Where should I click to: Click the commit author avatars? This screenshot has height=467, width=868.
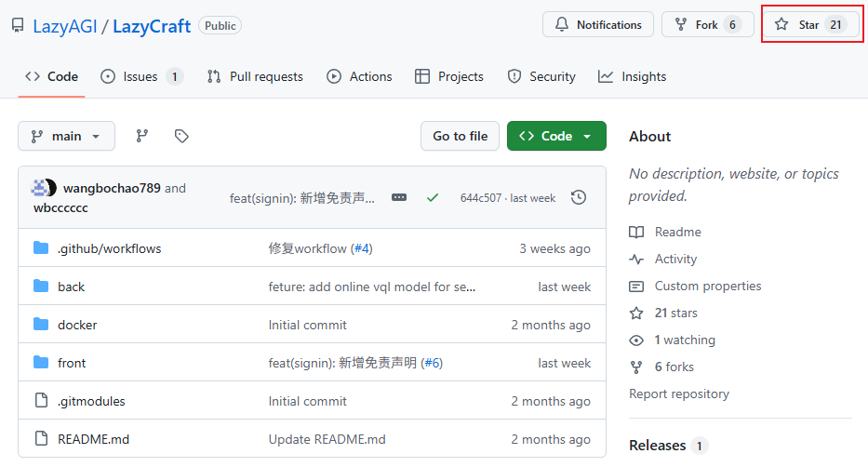pyautogui.click(x=44, y=188)
